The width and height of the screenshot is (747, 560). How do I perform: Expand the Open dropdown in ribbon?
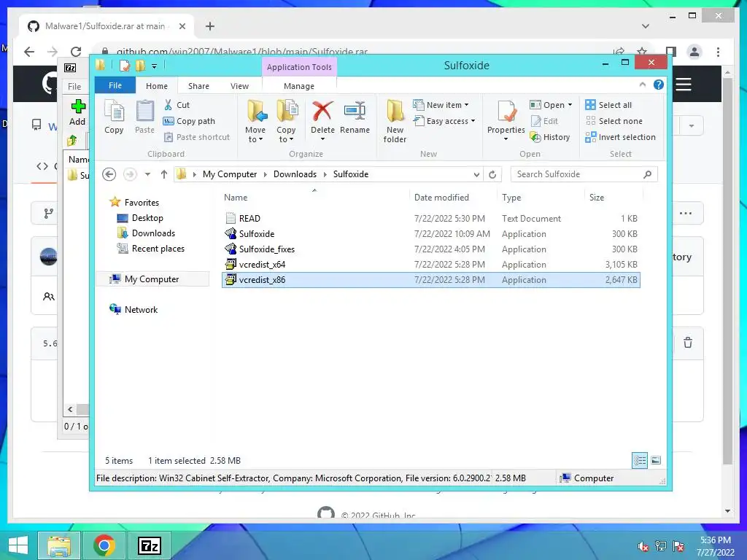pyautogui.click(x=551, y=105)
